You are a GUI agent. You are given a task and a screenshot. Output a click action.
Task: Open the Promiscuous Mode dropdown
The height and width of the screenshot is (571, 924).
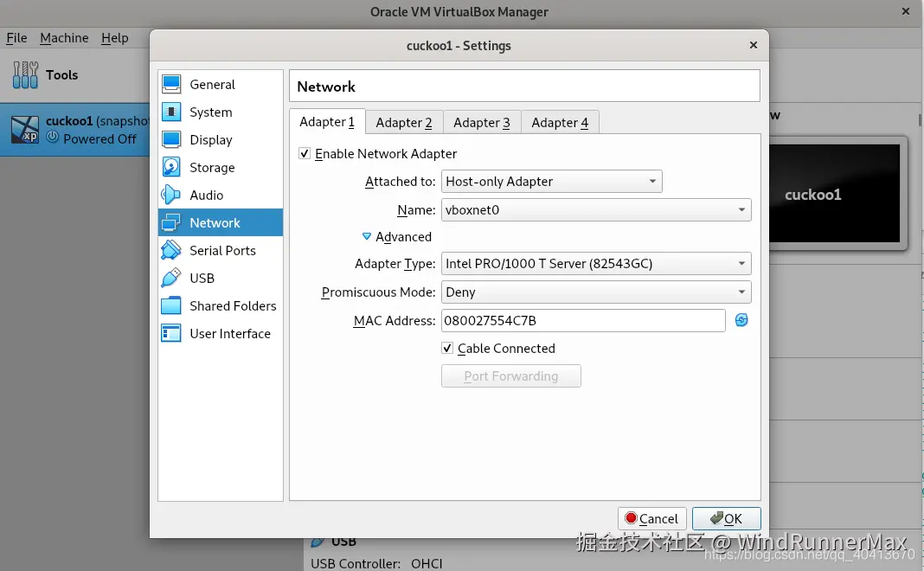pyautogui.click(x=596, y=292)
